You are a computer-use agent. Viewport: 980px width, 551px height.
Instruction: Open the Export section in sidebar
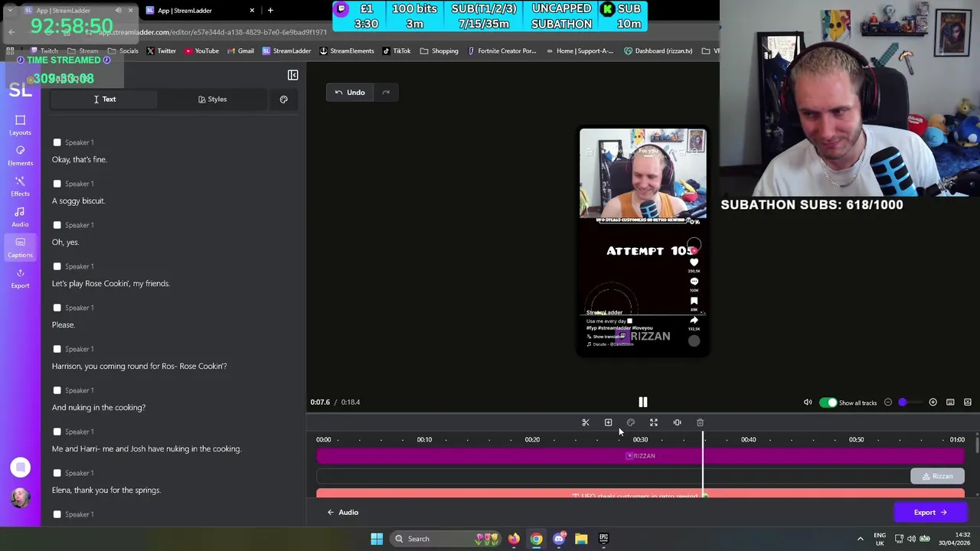[20, 278]
